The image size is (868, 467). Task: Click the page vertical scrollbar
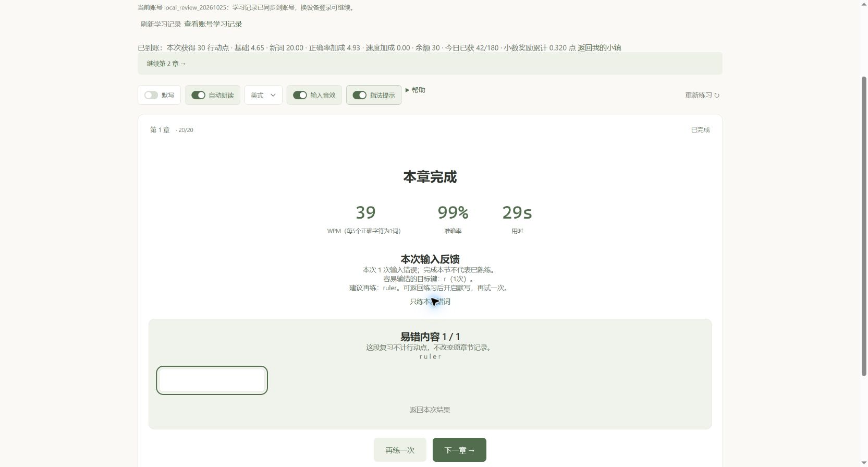(864, 226)
